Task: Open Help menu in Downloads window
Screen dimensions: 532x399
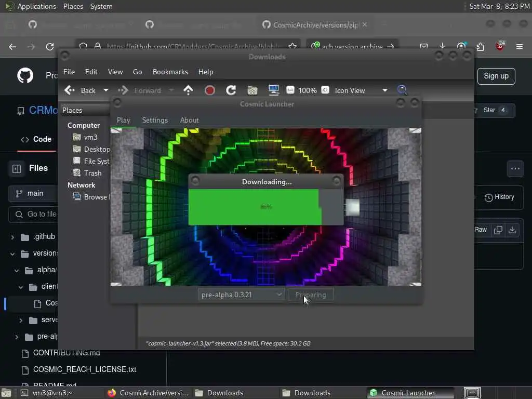Action: coord(206,72)
